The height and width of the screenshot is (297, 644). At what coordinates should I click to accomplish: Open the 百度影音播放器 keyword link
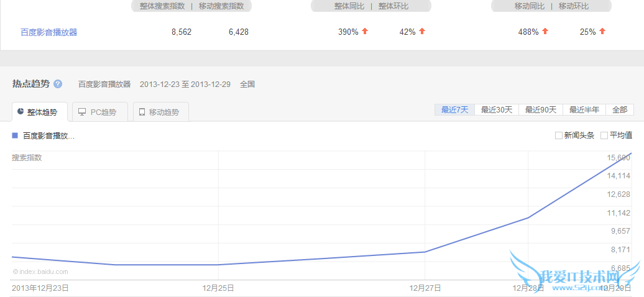49,32
